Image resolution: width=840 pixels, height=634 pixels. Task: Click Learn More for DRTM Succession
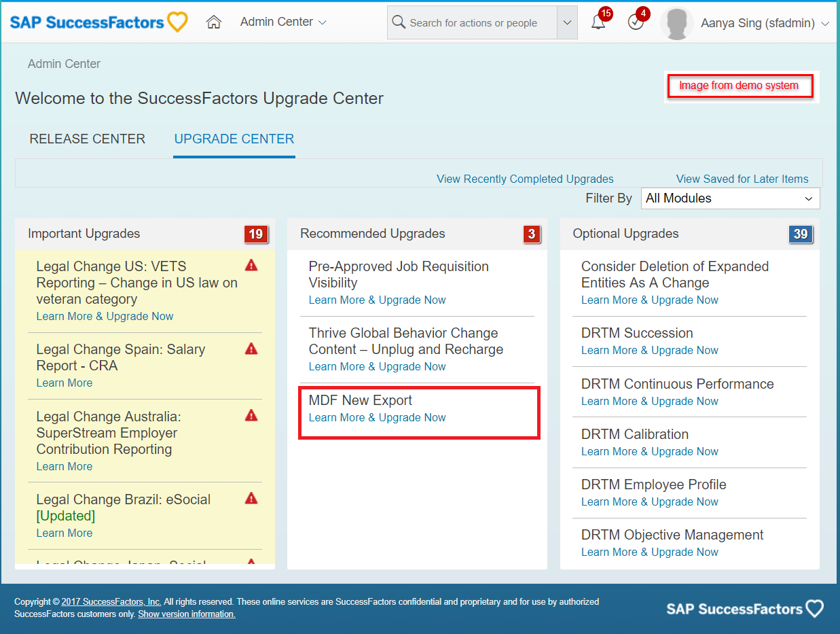[x=650, y=350]
